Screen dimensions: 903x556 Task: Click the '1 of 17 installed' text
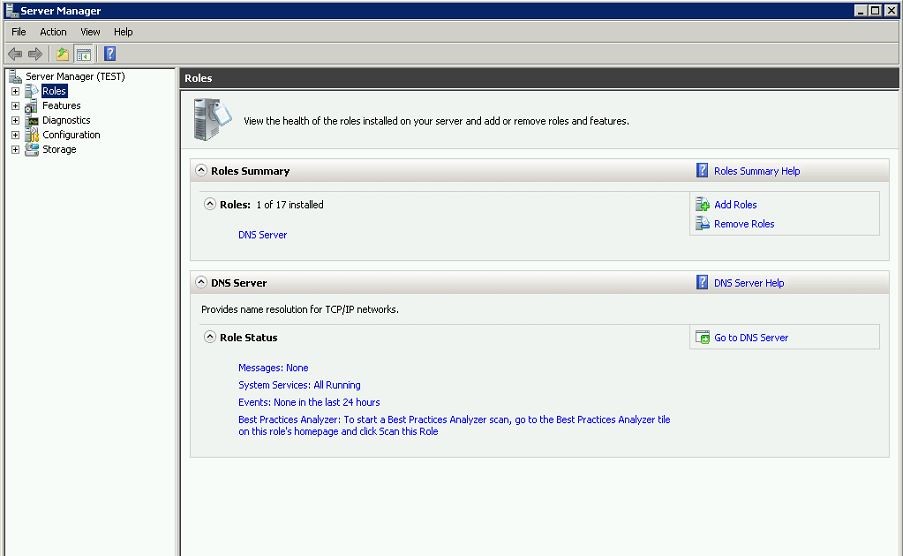[x=290, y=205]
